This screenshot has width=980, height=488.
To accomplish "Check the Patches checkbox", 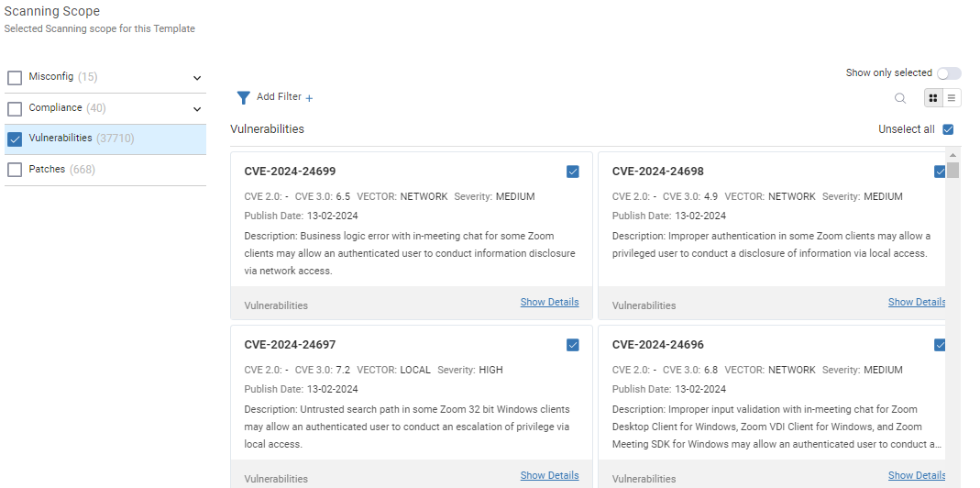I will 15,170.
